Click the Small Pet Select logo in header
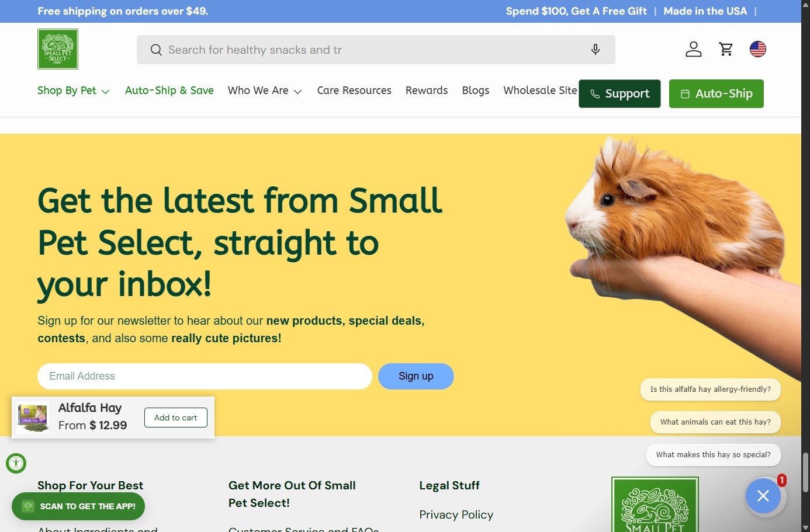 point(58,49)
